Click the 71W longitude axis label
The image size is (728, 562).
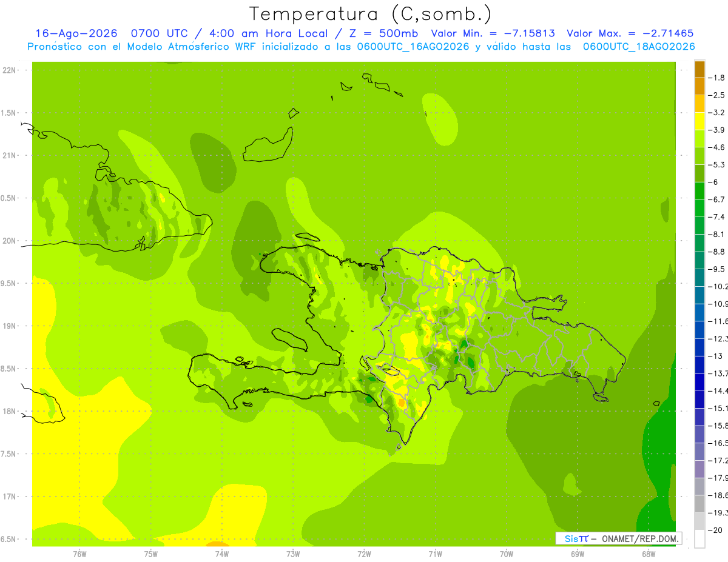click(x=435, y=554)
